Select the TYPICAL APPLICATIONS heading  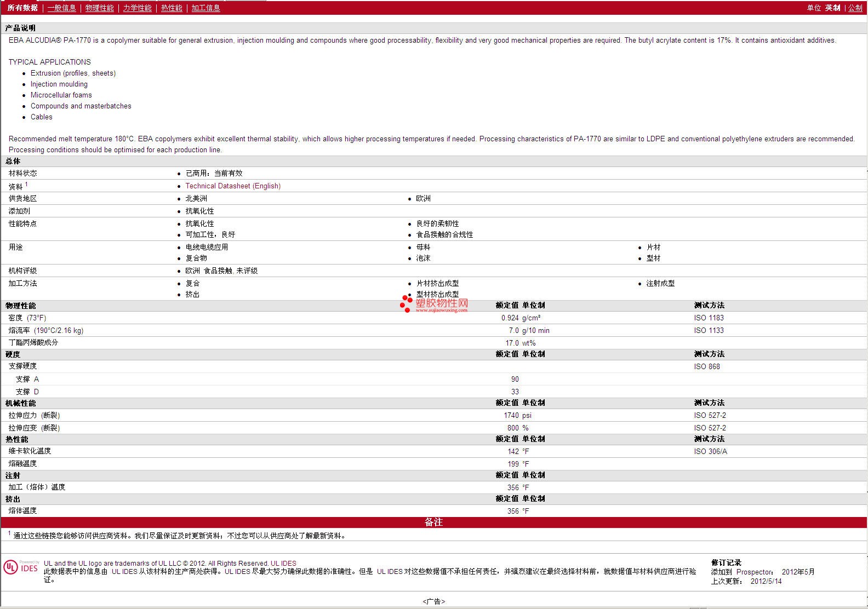50,62
